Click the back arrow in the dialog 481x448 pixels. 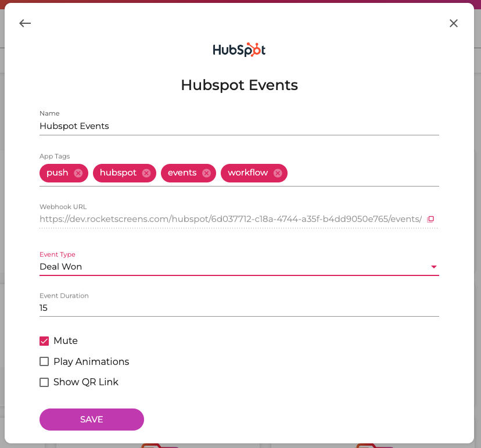click(x=25, y=23)
